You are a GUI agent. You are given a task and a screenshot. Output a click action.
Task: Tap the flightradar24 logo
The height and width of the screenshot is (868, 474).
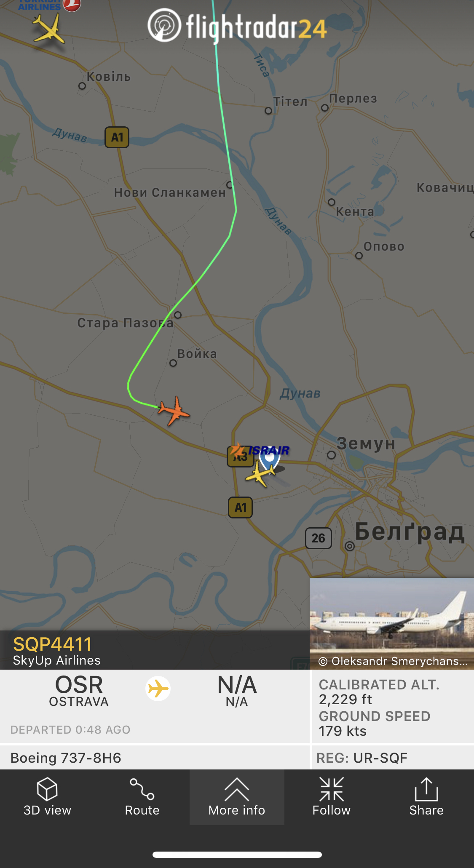pyautogui.click(x=237, y=26)
